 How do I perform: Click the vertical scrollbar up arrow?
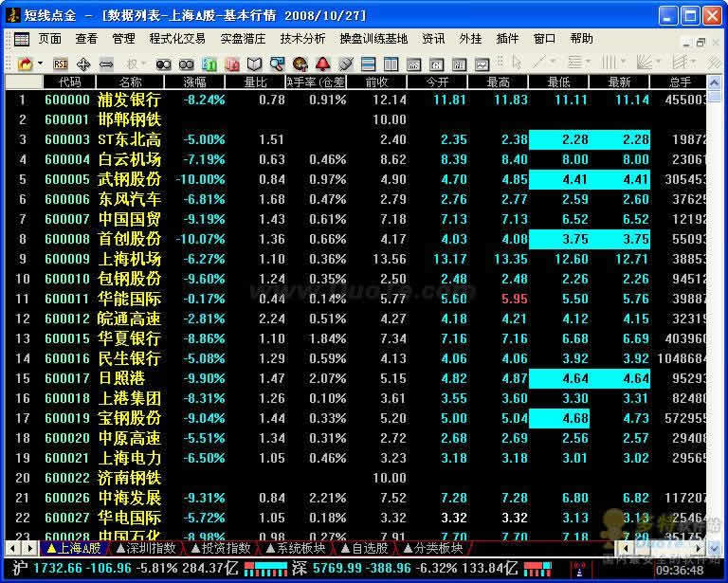714,82
